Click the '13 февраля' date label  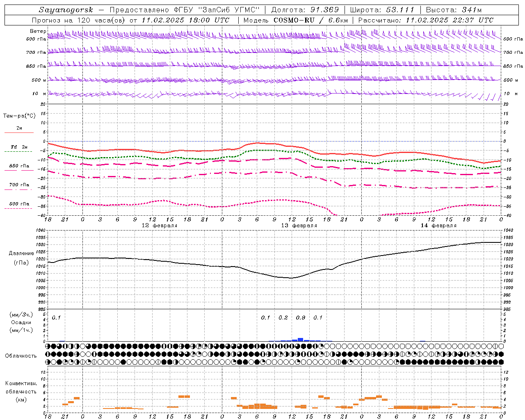(299, 226)
